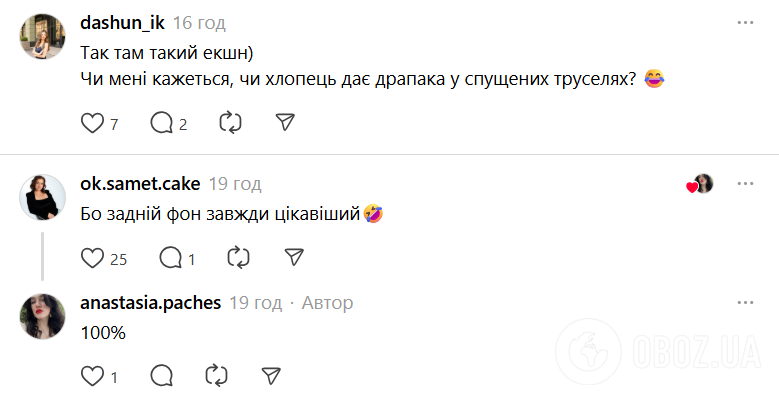Click the dashun_ik profile avatar
Screen dimensions: 779x400
(x=42, y=37)
